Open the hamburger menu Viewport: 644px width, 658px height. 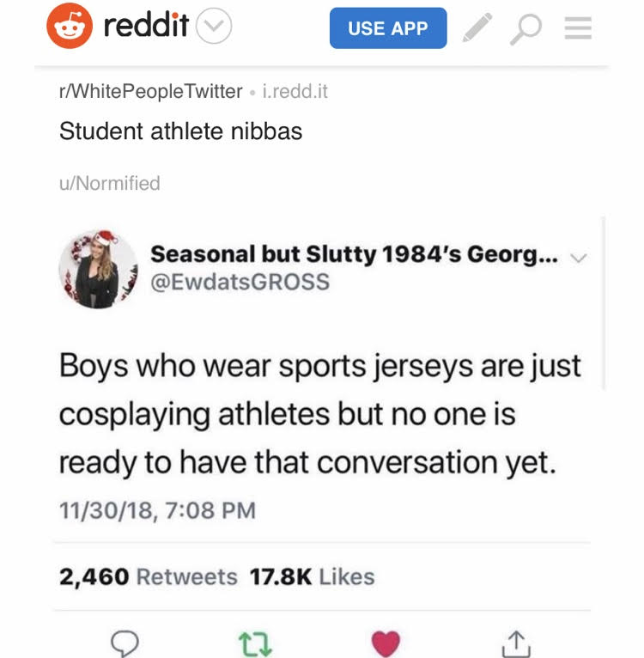tap(577, 28)
